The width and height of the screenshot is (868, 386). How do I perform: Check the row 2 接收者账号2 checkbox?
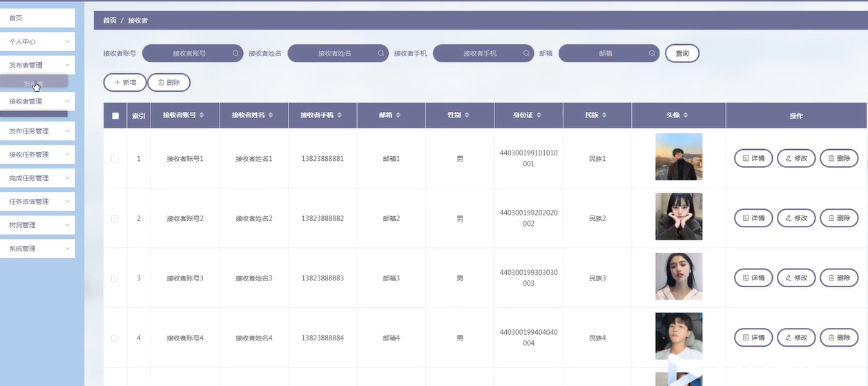115,218
